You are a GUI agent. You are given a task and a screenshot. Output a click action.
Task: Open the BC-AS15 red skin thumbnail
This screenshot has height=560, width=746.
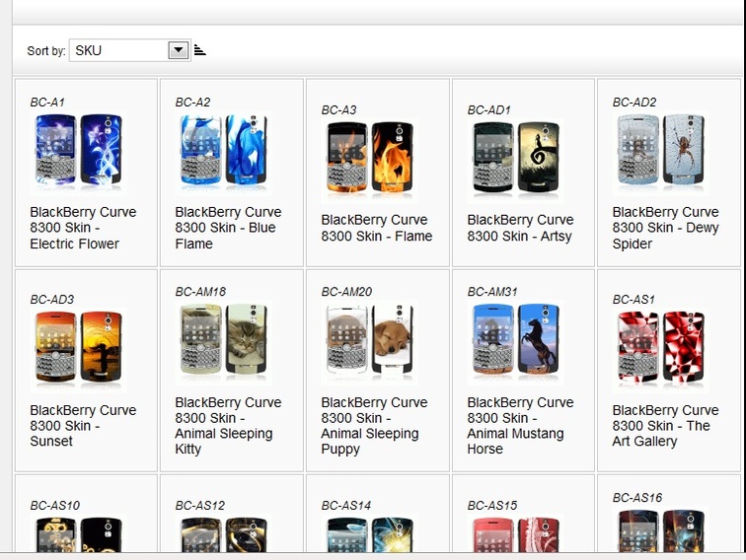[516, 534]
